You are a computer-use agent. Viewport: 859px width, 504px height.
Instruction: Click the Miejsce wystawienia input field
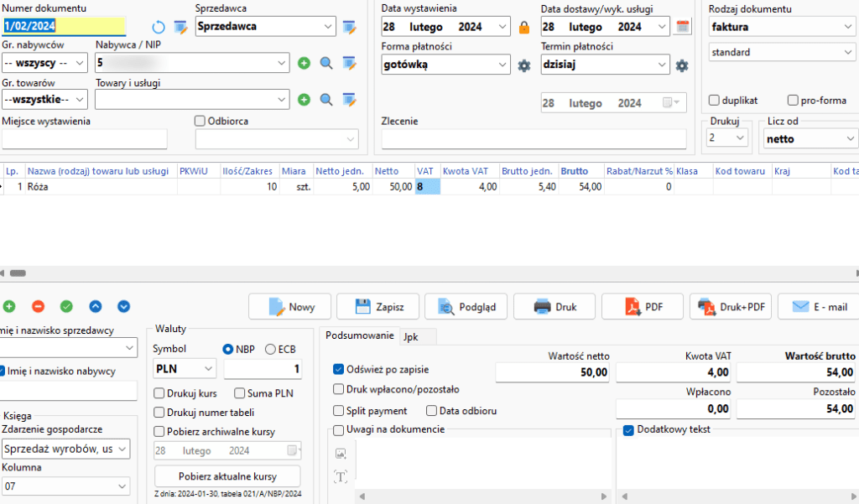[x=85, y=139]
